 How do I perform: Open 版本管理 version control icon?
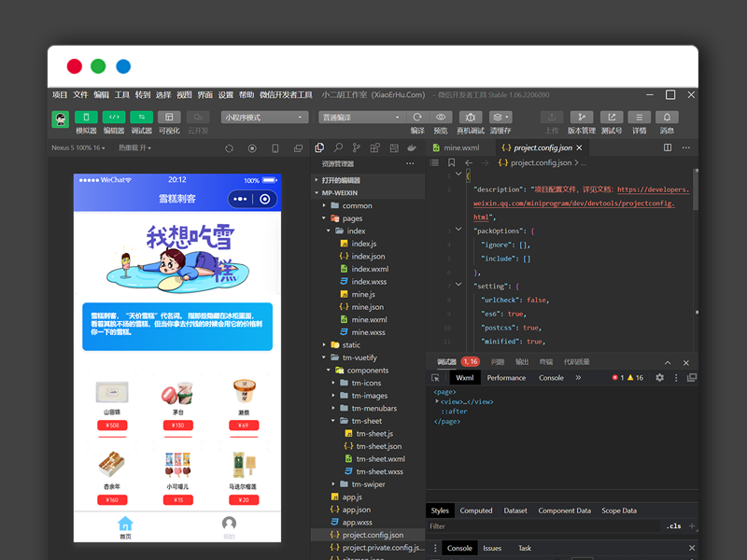click(582, 118)
